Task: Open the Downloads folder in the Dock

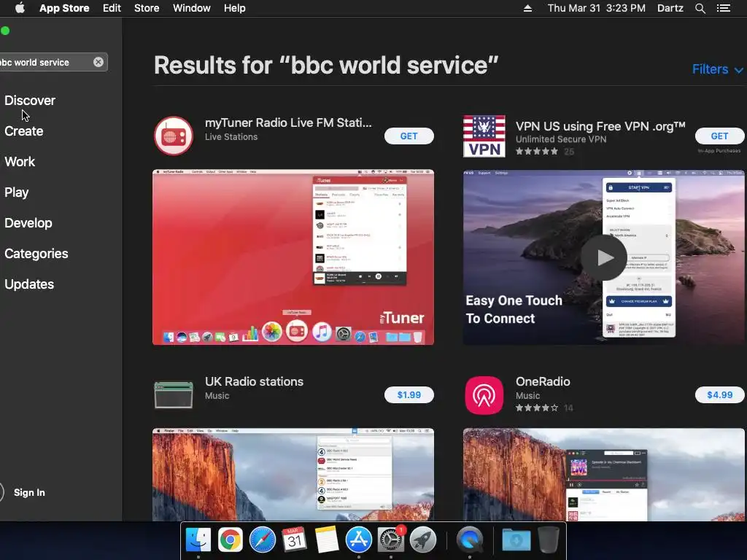Action: tap(516, 540)
